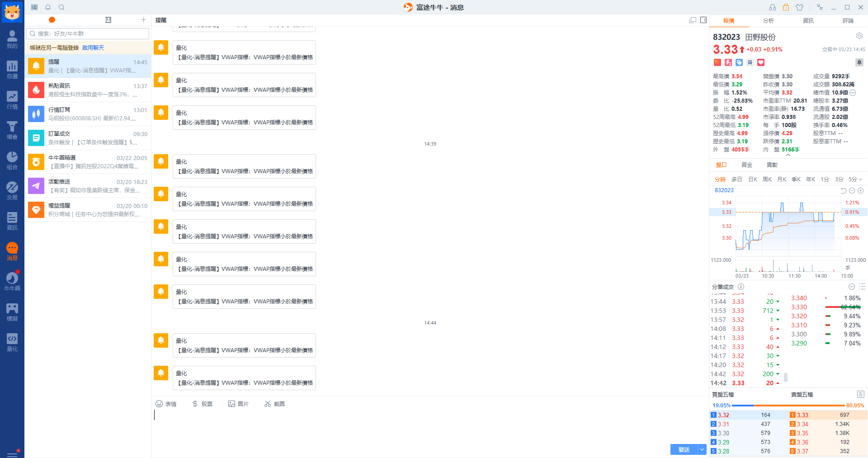The image size is (868, 458).
Task: Click the chart zoom-out minus icon
Action: (x=852, y=191)
